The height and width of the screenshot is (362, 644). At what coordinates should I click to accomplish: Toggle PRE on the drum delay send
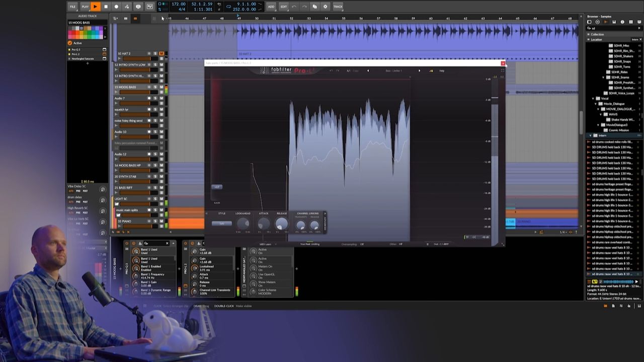78,202
